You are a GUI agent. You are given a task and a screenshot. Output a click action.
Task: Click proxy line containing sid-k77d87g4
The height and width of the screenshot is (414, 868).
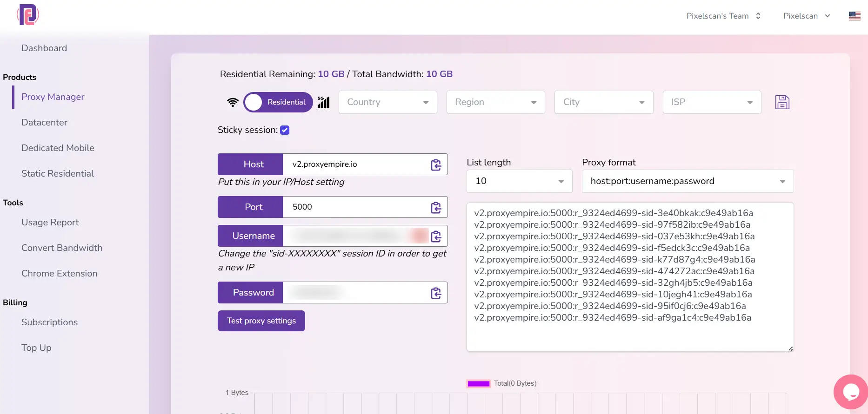614,259
